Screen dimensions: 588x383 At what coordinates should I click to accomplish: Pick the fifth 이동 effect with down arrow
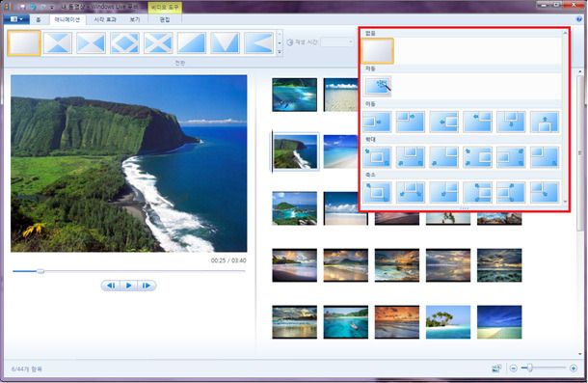[511, 122]
